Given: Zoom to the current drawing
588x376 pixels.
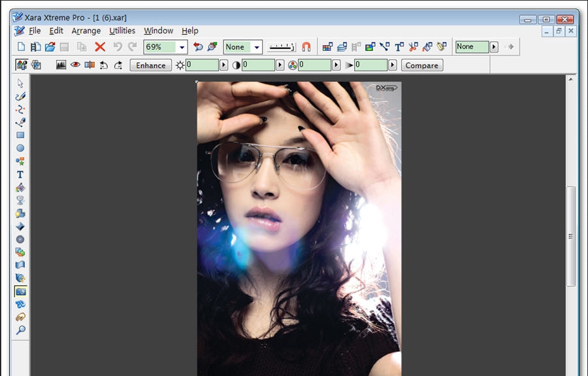Looking at the screenshot, I should (x=212, y=46).
